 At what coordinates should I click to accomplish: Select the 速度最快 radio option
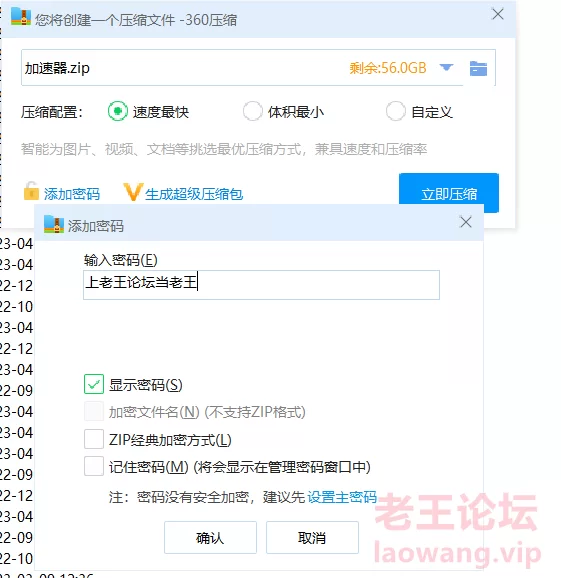118,111
